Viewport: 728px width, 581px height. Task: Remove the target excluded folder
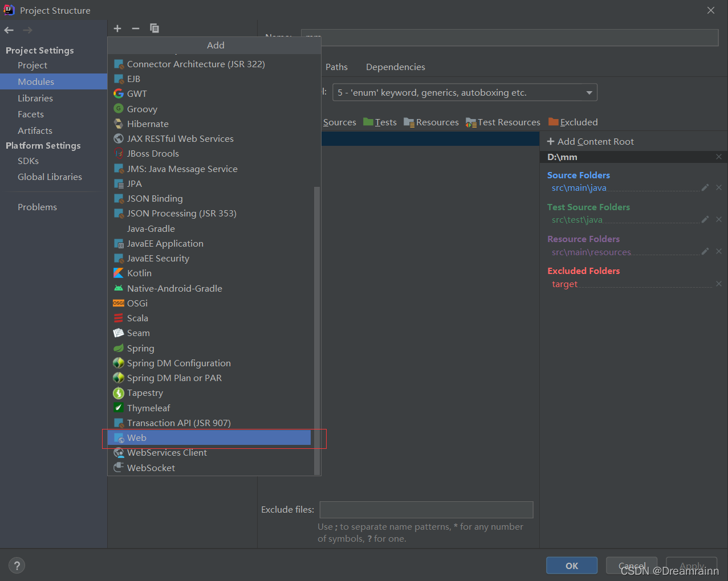719,284
